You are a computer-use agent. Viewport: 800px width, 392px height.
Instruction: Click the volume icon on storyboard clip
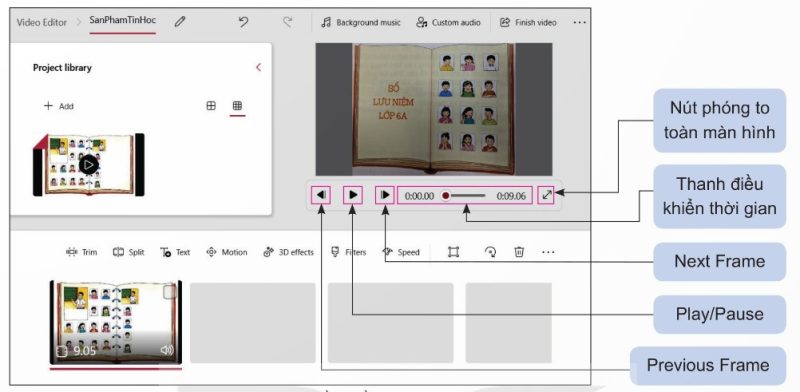167,350
